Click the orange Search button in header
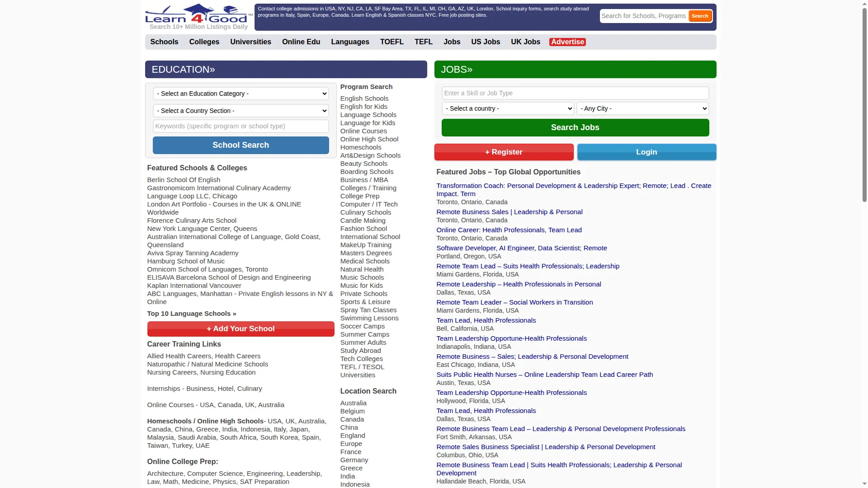This screenshot has width=868, height=488. (700, 16)
